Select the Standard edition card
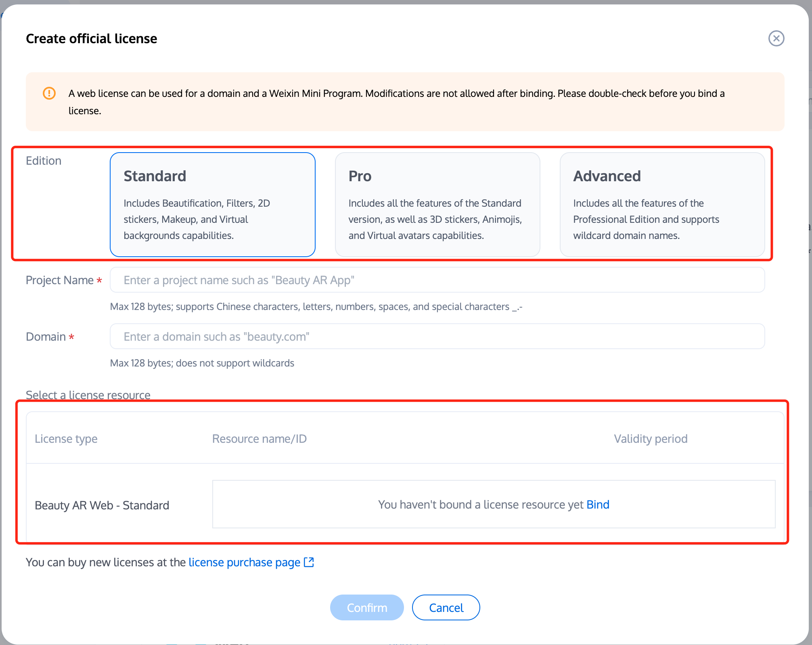 click(212, 205)
